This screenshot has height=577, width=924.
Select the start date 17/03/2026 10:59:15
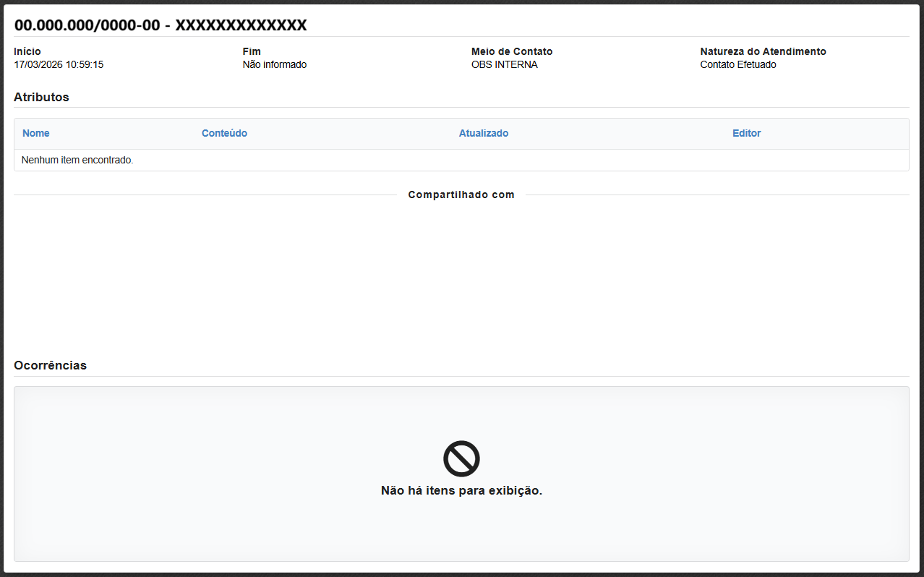[x=59, y=64]
